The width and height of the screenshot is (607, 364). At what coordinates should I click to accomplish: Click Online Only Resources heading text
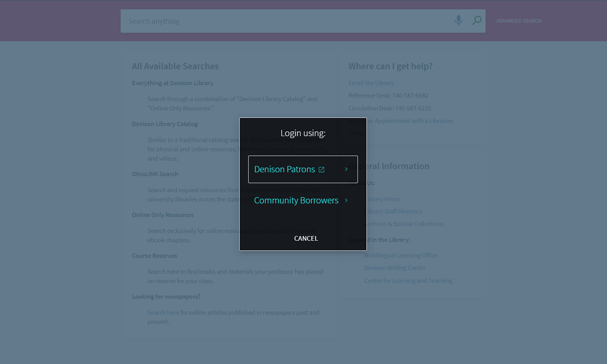[x=162, y=215]
